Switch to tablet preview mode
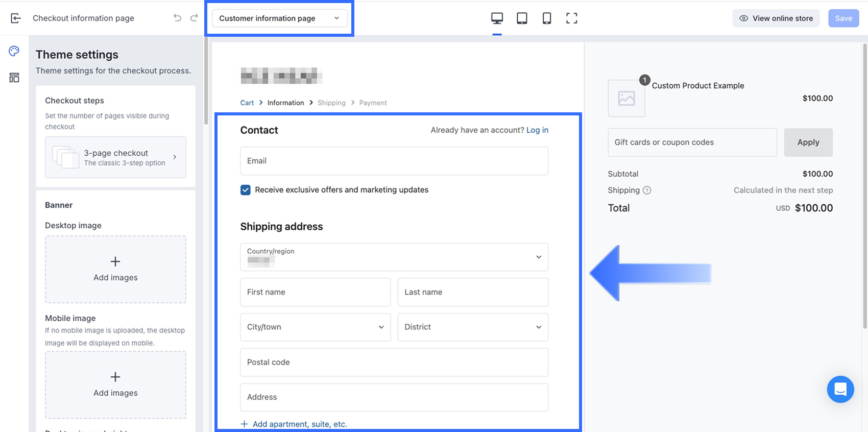This screenshot has height=432, width=868. pyautogui.click(x=522, y=18)
